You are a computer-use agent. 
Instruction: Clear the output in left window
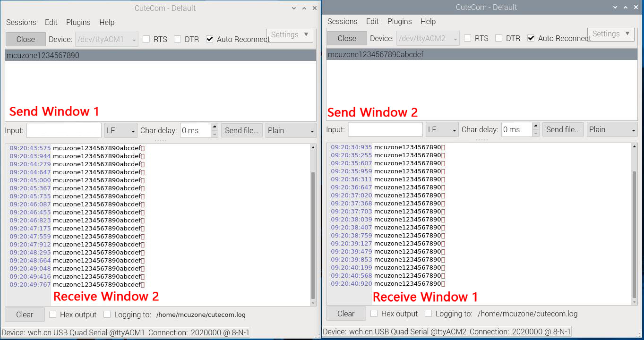(x=25, y=314)
